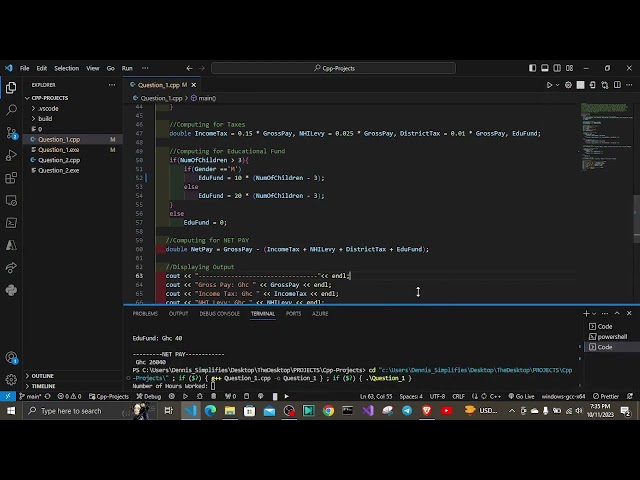
Task: Run the C++ file with play button
Action: pos(549,85)
